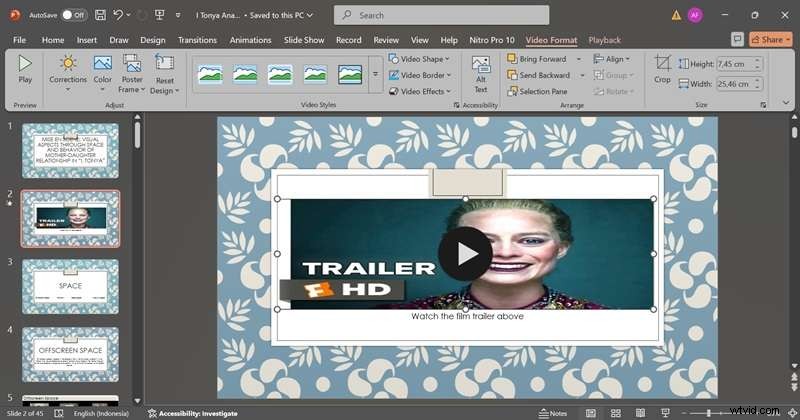This screenshot has height=420, width=800.
Task: Click the Alt Text button
Action: tap(481, 75)
